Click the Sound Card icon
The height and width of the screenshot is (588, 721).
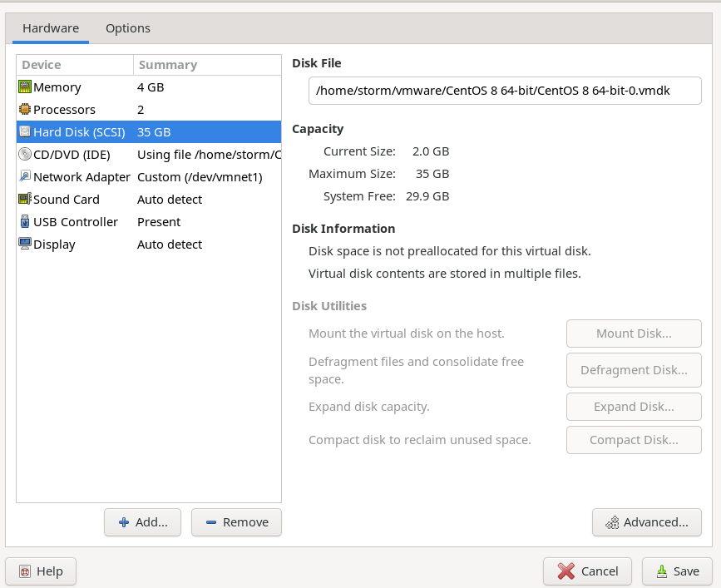[25, 200]
